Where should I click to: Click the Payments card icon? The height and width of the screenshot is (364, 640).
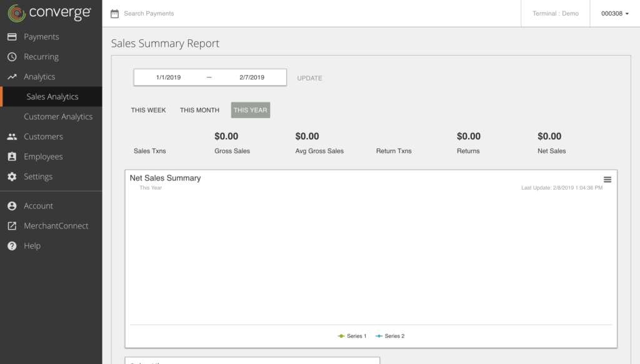click(12, 37)
